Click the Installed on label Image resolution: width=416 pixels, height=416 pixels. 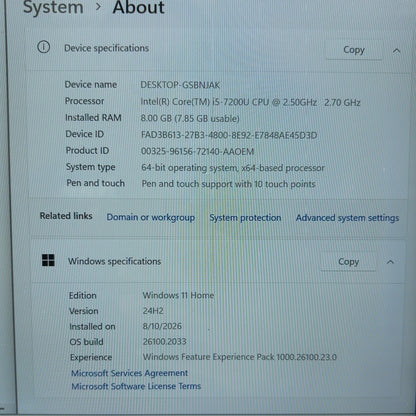pyautogui.click(x=92, y=327)
